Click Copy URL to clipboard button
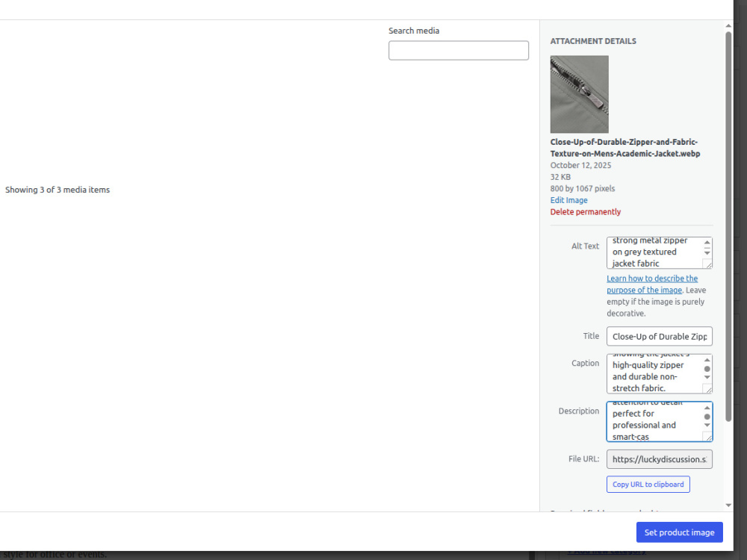This screenshot has height=560, width=747. point(648,485)
